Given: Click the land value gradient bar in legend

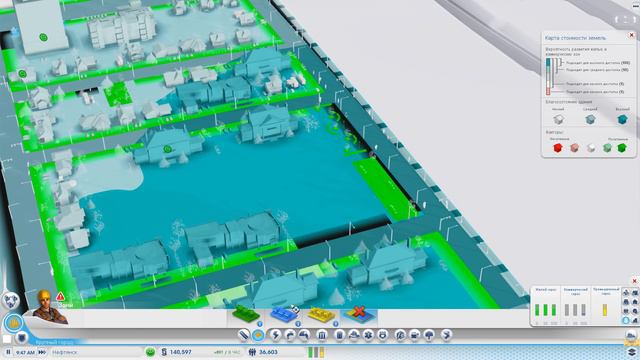Looking at the screenshot, I should (x=548, y=76).
